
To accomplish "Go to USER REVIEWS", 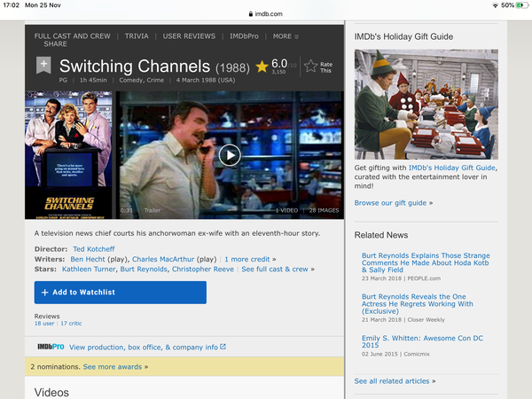I will [189, 36].
